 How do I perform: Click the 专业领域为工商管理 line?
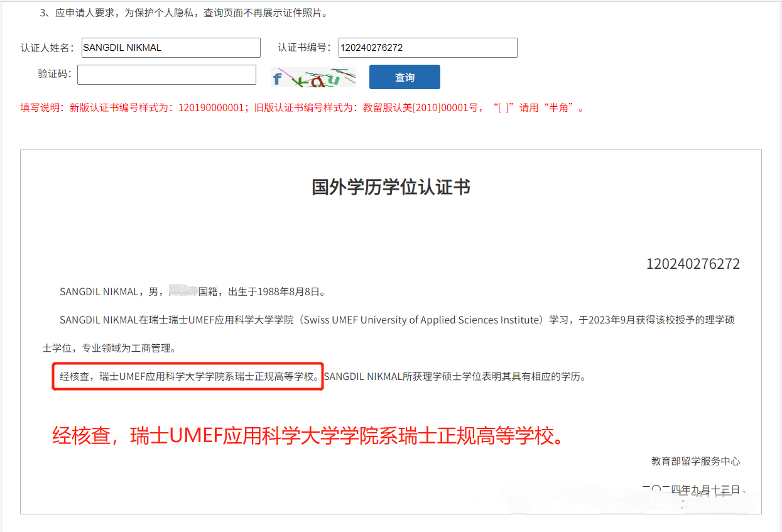coord(130,348)
